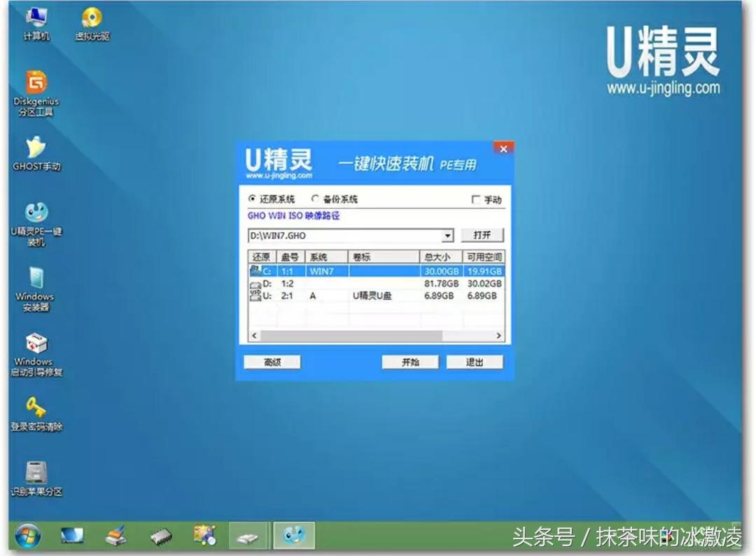
Task: Select the 备份系统 radio button
Action: [316, 198]
